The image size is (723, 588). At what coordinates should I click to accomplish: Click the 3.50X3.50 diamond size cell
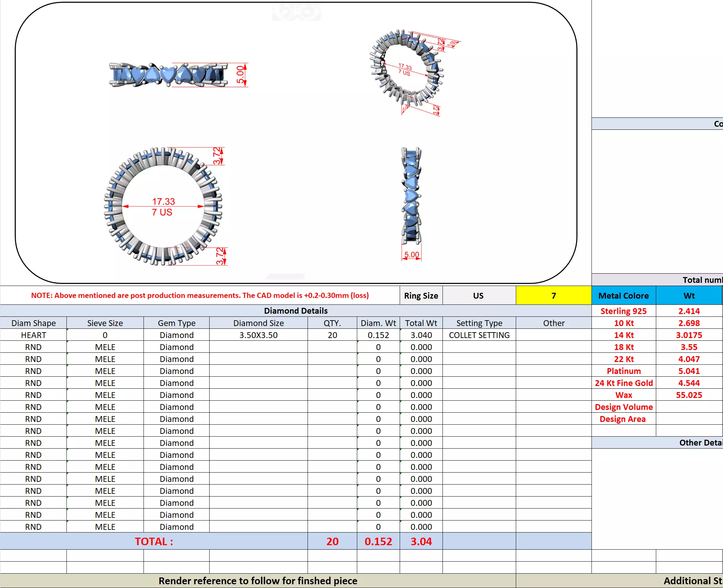coord(258,335)
